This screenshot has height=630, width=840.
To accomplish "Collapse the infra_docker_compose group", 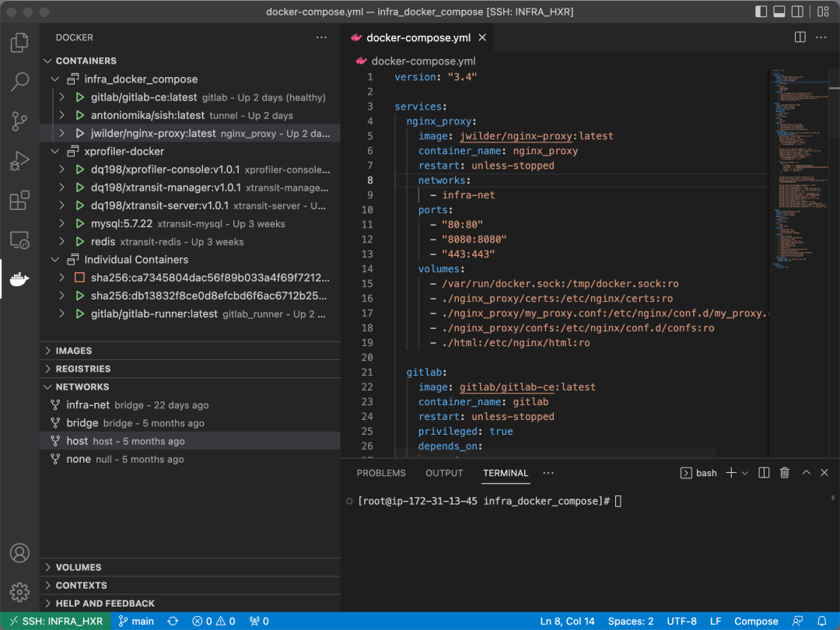I will coord(190,79).
